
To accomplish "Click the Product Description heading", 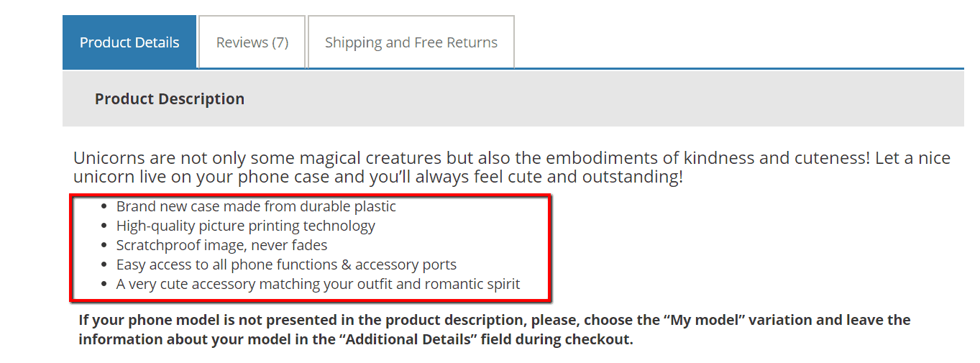I will [x=170, y=99].
